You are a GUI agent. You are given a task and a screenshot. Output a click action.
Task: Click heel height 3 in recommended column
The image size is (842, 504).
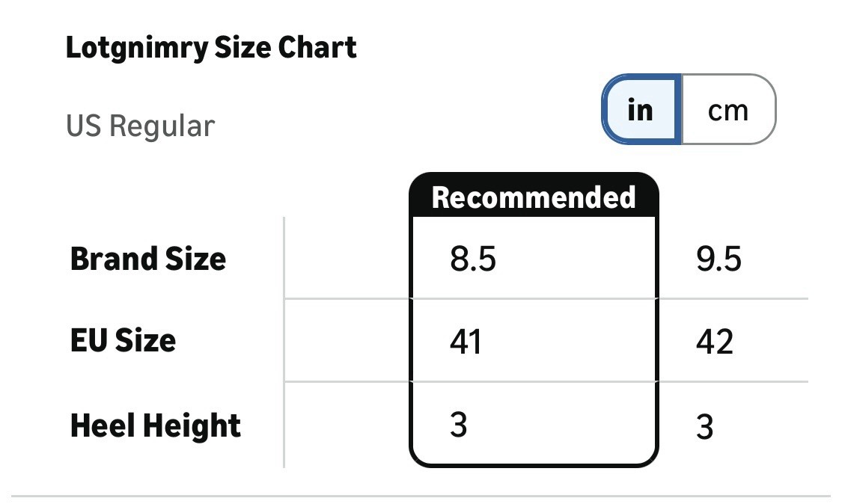[x=459, y=425]
